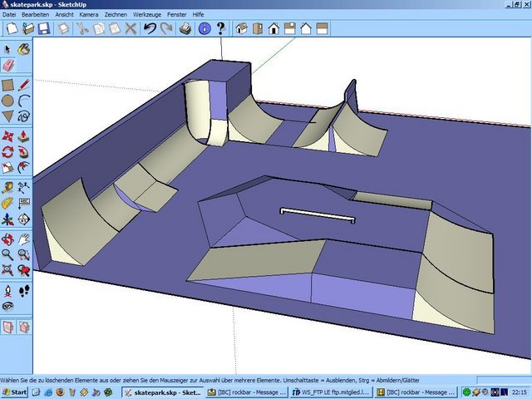Select the Position Camera tool
This screenshot has width=532, height=399.
click(x=7, y=291)
